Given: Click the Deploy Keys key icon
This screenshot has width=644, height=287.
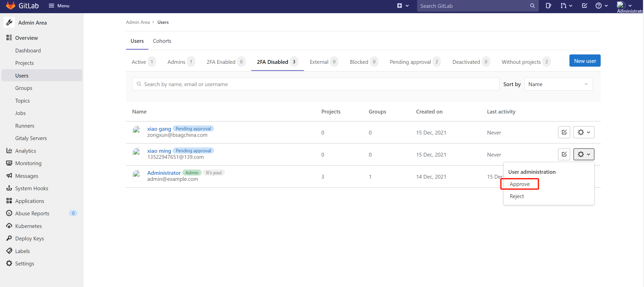Looking at the screenshot, I should point(9,238).
